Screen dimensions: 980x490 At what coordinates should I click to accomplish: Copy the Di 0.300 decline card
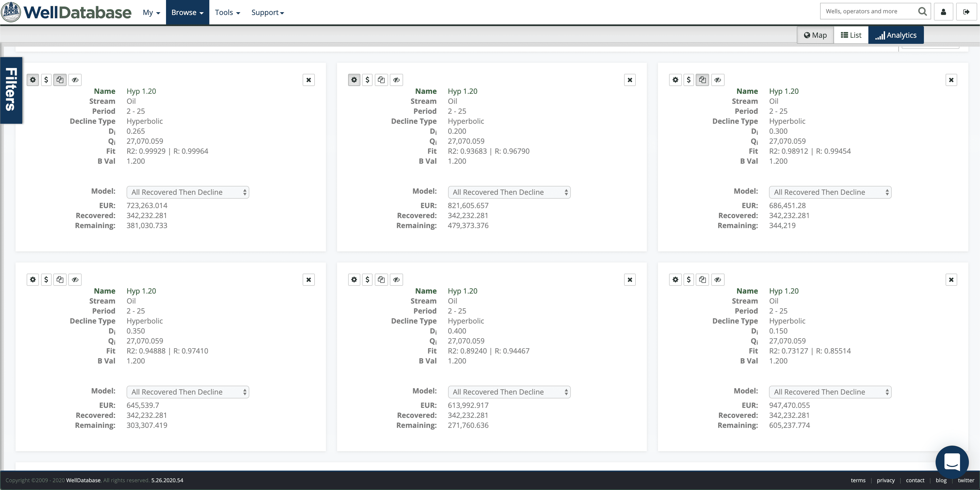click(702, 80)
